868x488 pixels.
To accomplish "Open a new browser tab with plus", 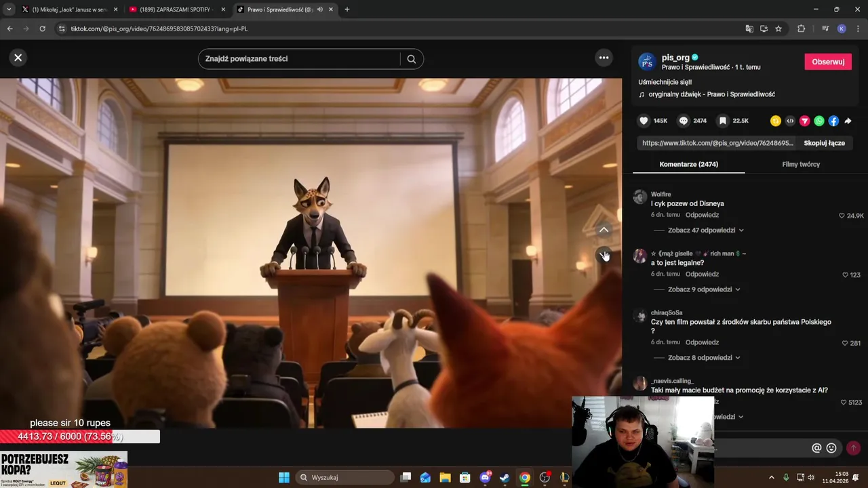I will pos(347,9).
